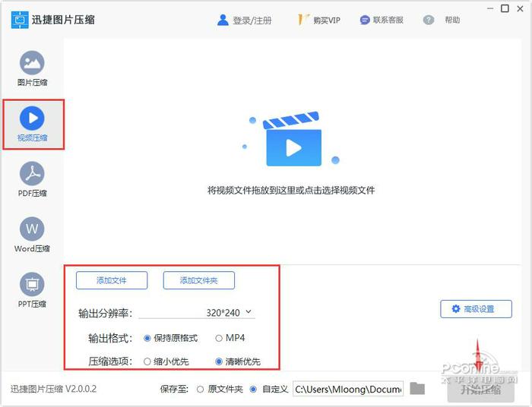Click 添加文件夹 button

pos(199,280)
